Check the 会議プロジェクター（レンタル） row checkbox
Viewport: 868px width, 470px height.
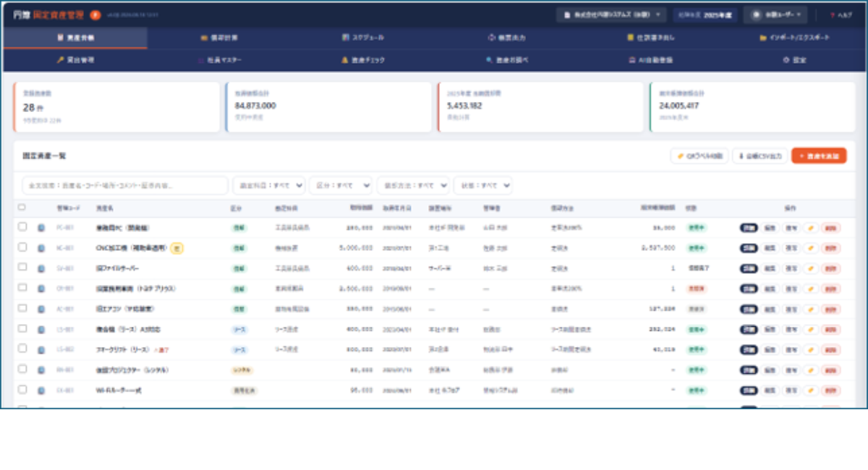click(22, 369)
